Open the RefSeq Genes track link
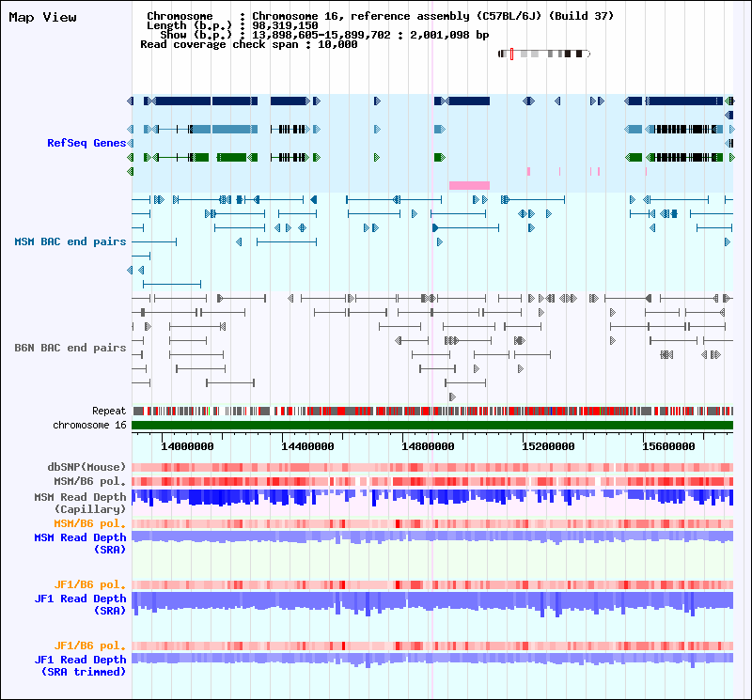Image resolution: width=752 pixels, height=700 pixels. pos(86,143)
